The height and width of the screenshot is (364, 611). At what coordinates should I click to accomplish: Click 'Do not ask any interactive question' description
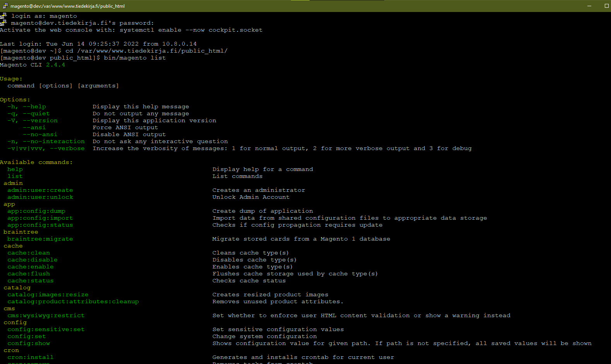pos(160,142)
